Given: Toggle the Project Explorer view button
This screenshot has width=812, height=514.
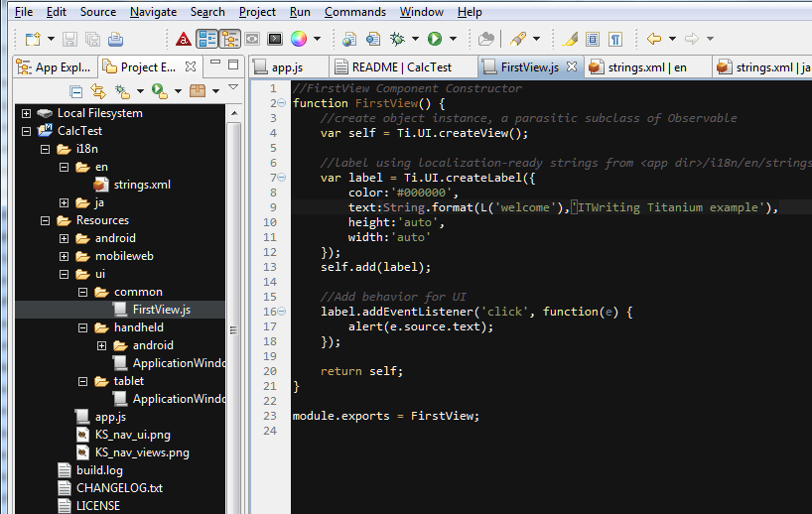Looking at the screenshot, I should coord(207,39).
